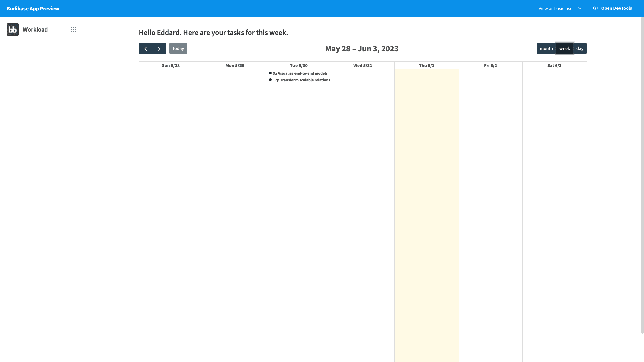The height and width of the screenshot is (362, 644).
Task: Go to previous week with left arrow
Action: coord(146,49)
